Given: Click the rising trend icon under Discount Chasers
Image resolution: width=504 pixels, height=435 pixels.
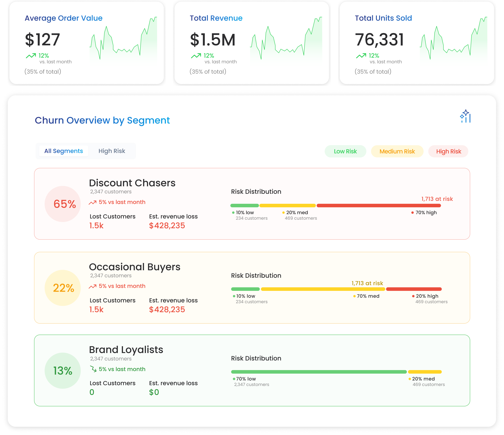Looking at the screenshot, I should (92, 202).
